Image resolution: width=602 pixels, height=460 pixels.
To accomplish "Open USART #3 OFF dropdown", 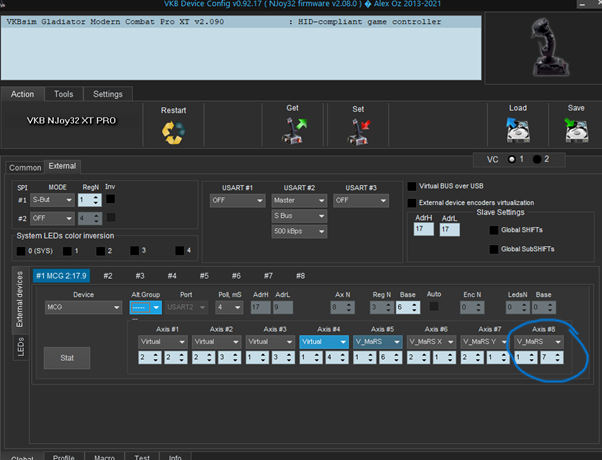I will 361,200.
